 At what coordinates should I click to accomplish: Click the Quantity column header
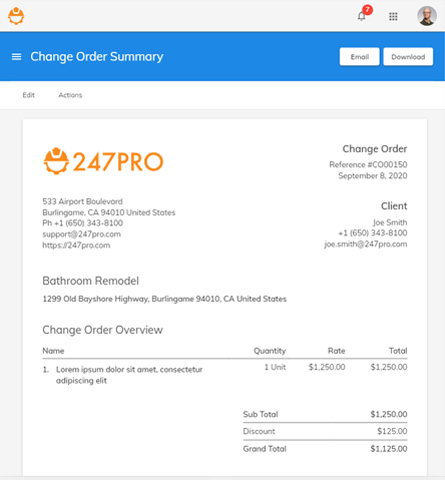[270, 351]
